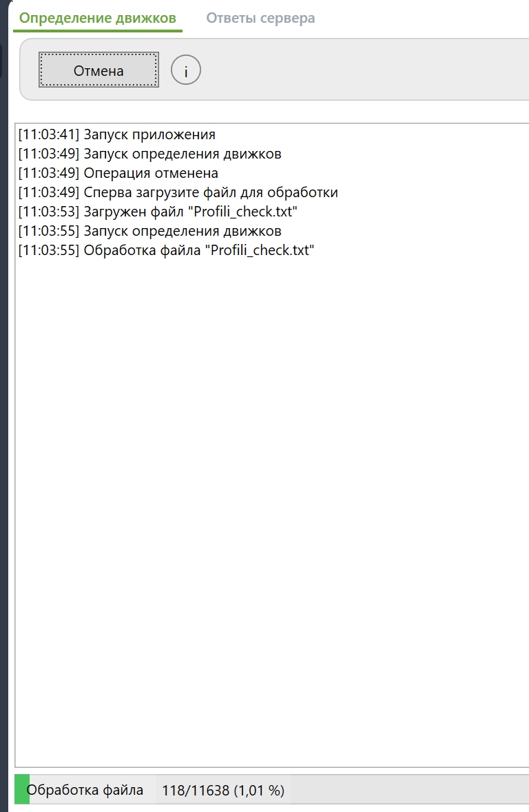Select the 11:03:55 "Обработка файла" log entry
The image size is (529, 812).
(x=166, y=250)
